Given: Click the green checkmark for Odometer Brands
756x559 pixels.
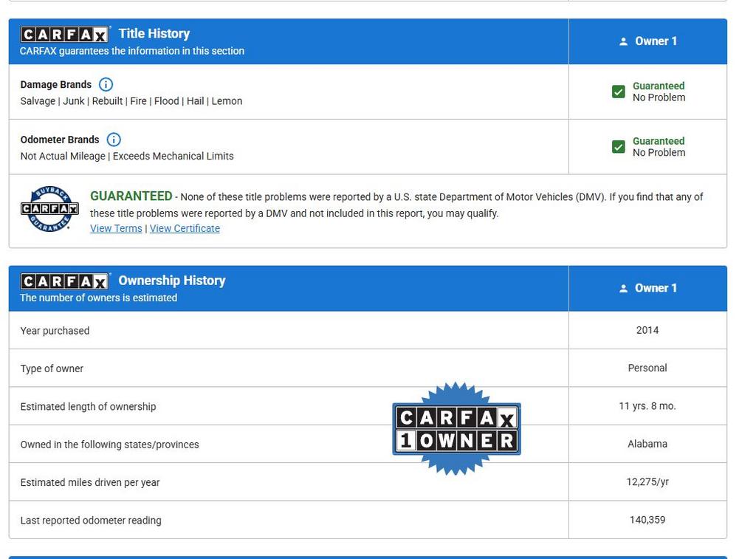Looking at the screenshot, I should pyautogui.click(x=619, y=147).
